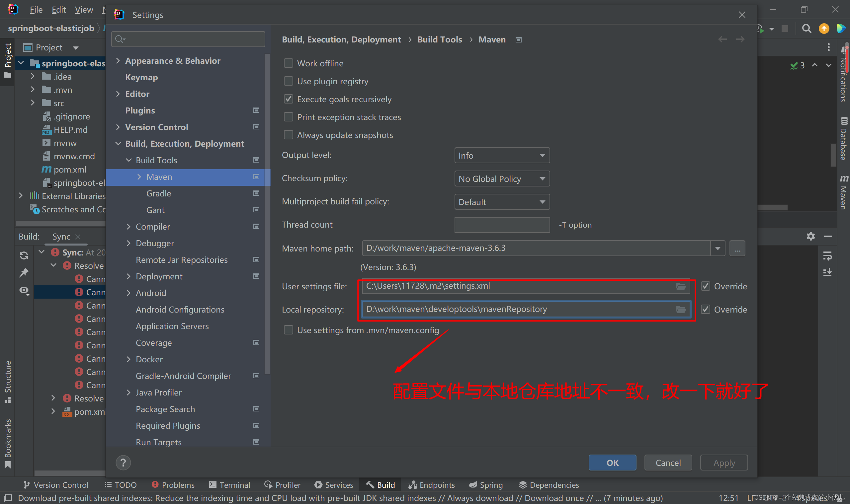Click the Settings tree vertical scrollbar
The width and height of the screenshot is (850, 504).
(267, 214)
